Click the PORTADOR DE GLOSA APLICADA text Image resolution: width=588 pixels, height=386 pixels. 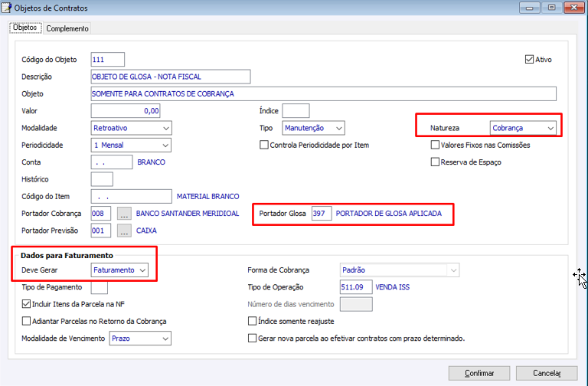pos(388,214)
